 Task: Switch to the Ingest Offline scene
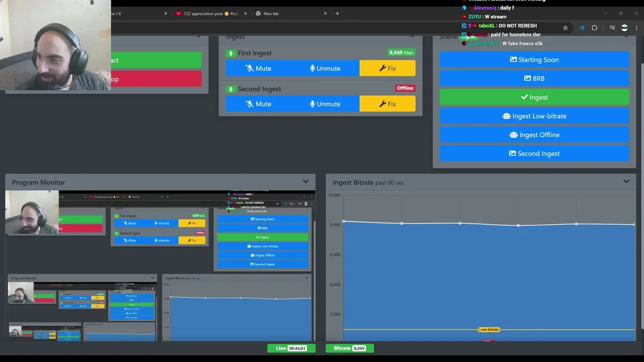tap(534, 135)
